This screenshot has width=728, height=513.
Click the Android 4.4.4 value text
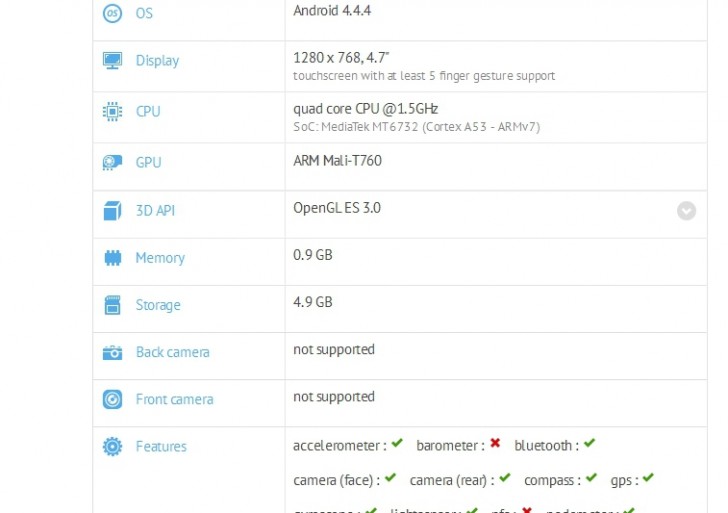tap(334, 10)
